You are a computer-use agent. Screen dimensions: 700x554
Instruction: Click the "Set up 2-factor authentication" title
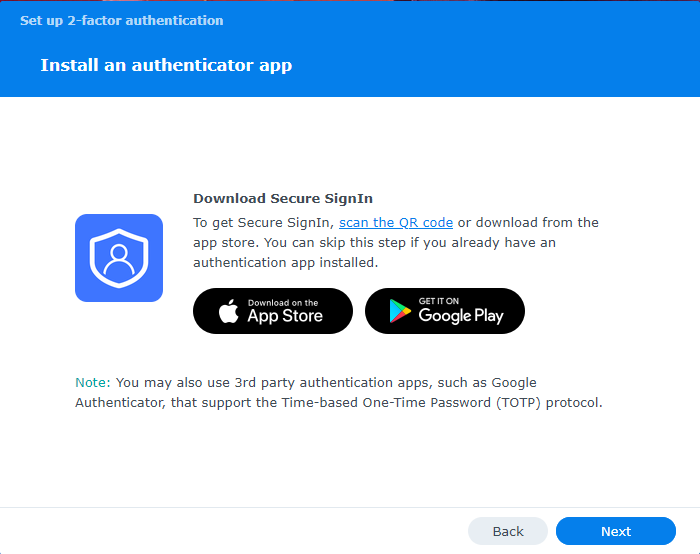click(x=122, y=20)
